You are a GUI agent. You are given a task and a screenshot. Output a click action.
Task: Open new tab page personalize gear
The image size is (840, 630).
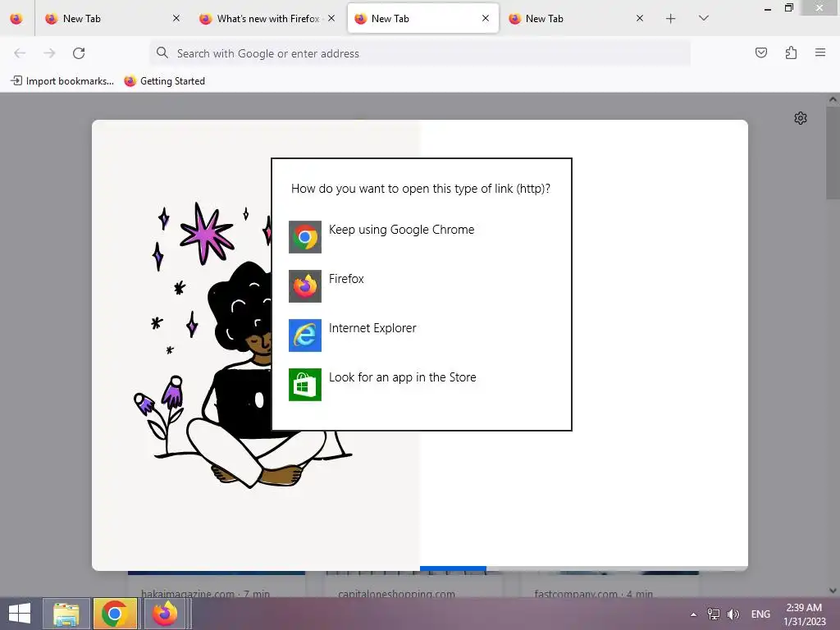point(801,118)
